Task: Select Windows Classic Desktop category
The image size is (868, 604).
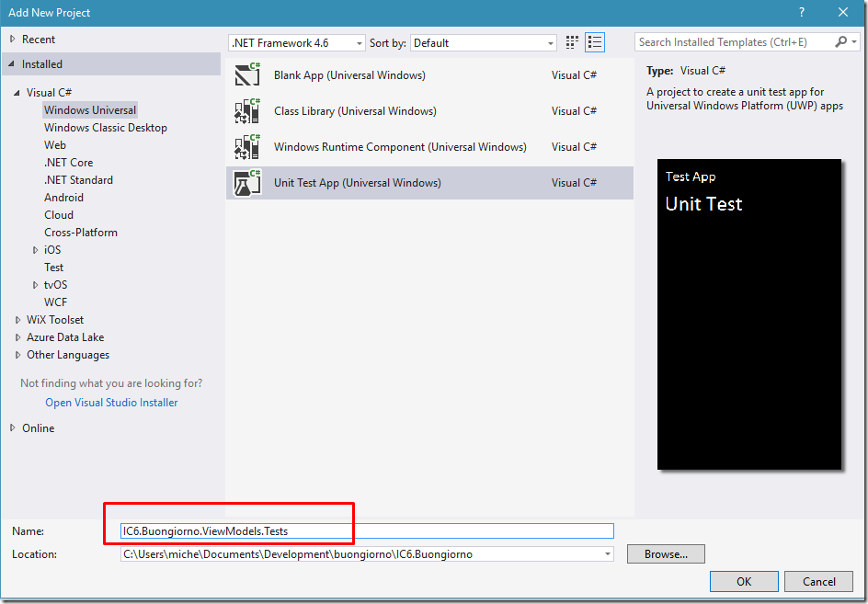Action: 105,128
